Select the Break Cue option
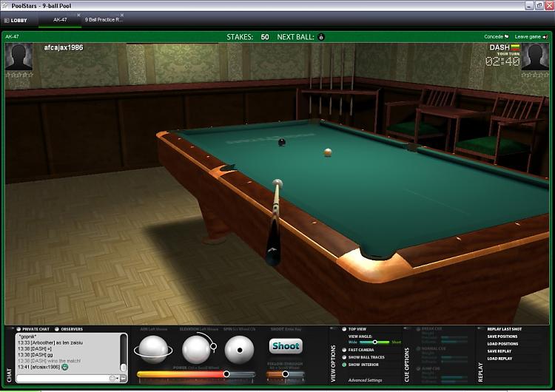 417,329
